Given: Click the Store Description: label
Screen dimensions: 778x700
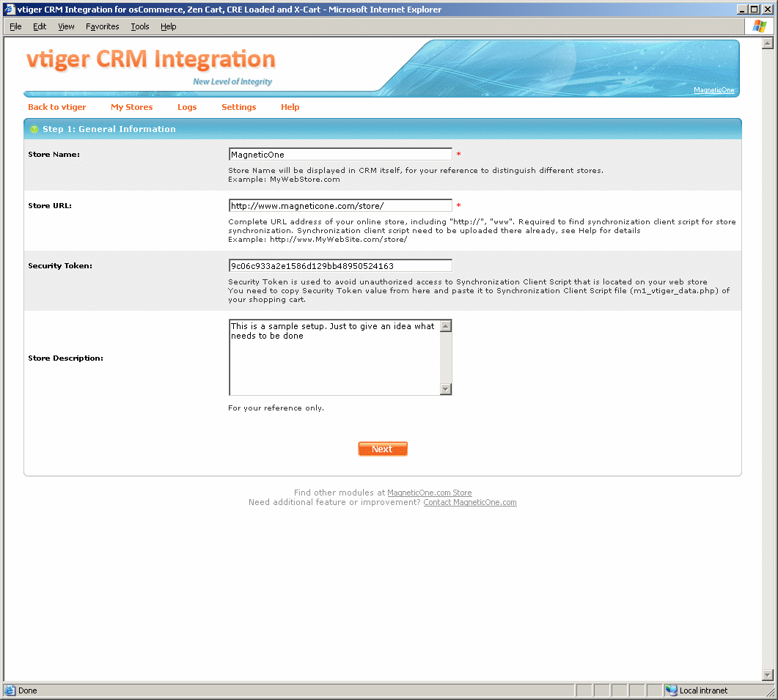Looking at the screenshot, I should (65, 358).
